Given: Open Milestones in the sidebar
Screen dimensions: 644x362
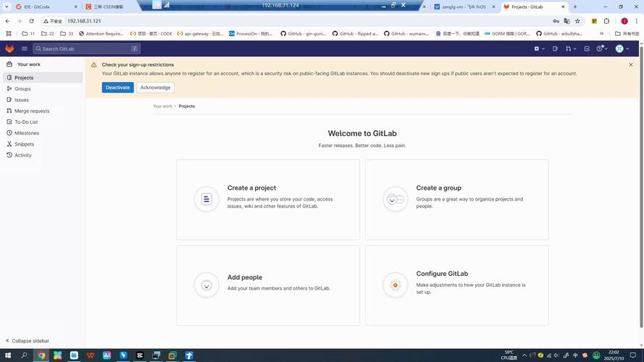Looking at the screenshot, I should (x=43, y=133).
